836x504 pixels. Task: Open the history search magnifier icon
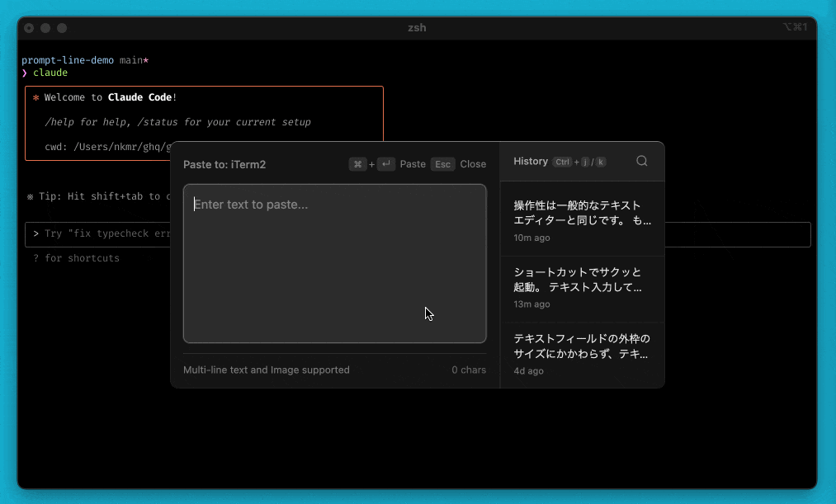pos(642,161)
